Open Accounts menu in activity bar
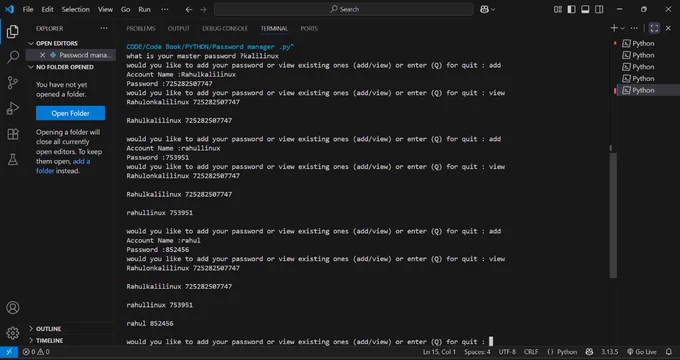680x360 pixels. click(13, 308)
